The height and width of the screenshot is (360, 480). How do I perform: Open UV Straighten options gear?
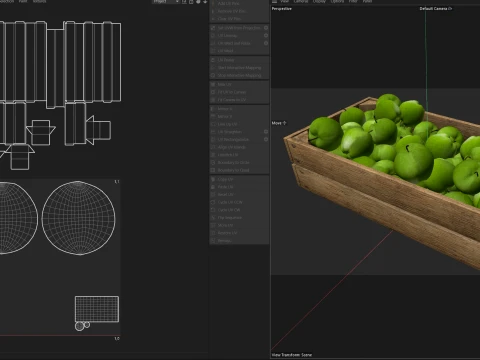pyautogui.click(x=266, y=132)
